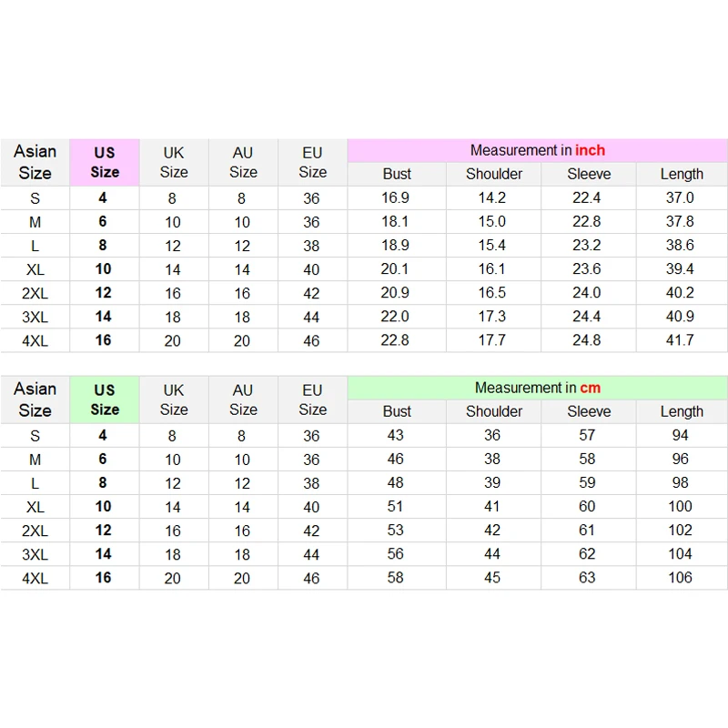The image size is (728, 728).
Task: Click the AU Size header in inch table
Action: pos(243,162)
